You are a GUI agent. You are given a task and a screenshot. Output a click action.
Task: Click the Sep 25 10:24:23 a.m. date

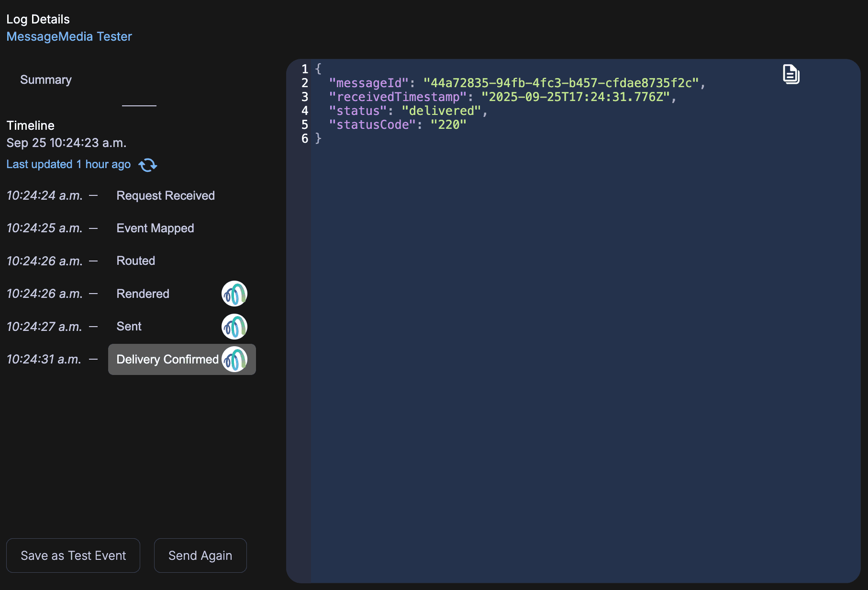67,143
